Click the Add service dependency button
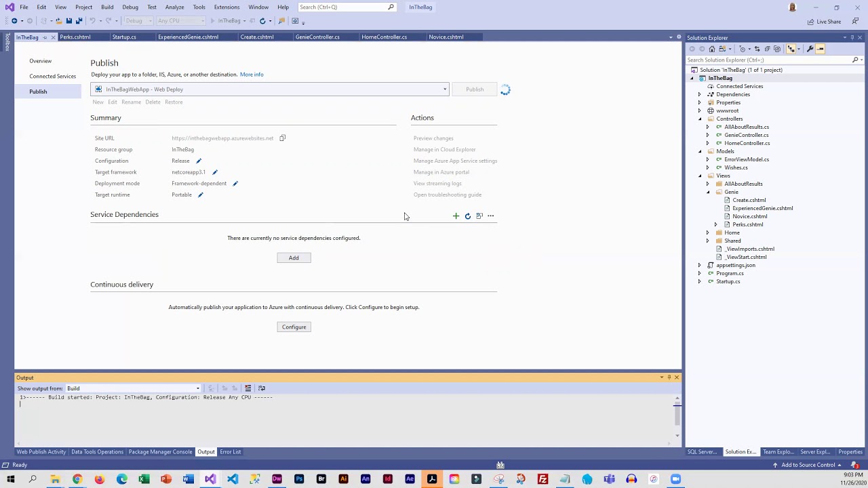This screenshot has height=488, width=868. point(294,258)
